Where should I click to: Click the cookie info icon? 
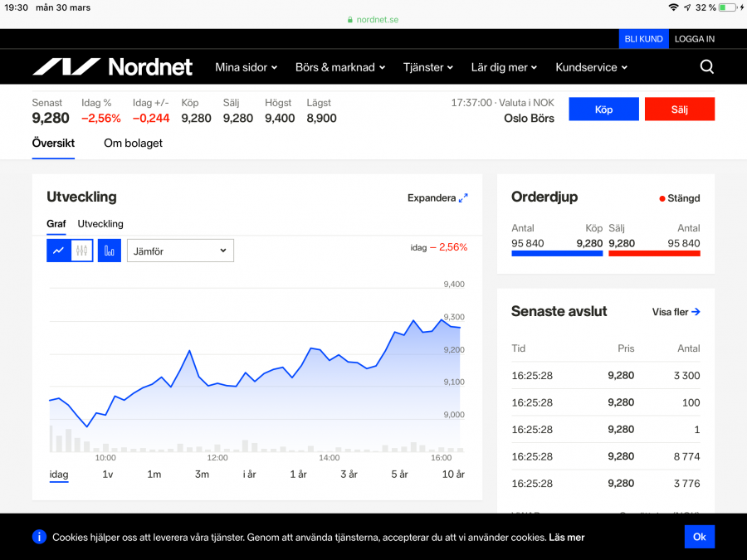coord(39,537)
